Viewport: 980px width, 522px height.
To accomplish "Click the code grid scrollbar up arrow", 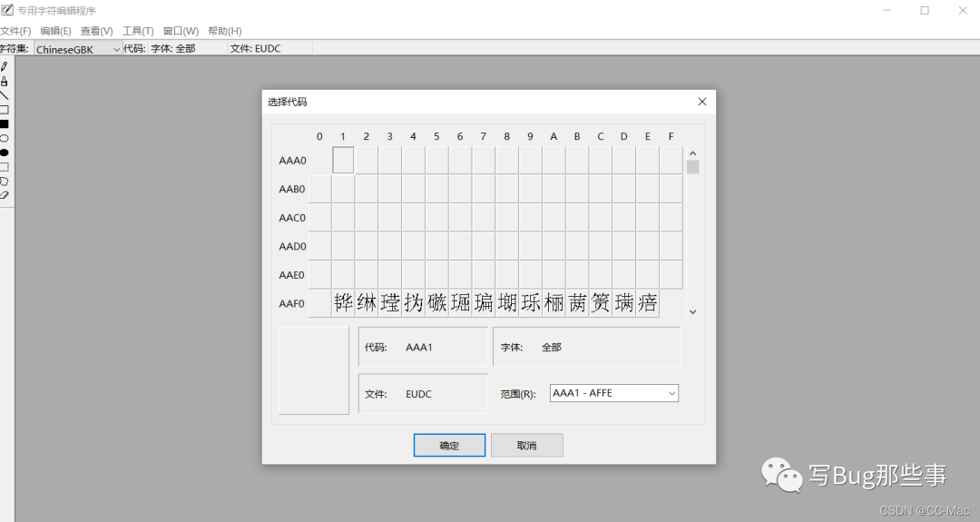I will point(692,153).
